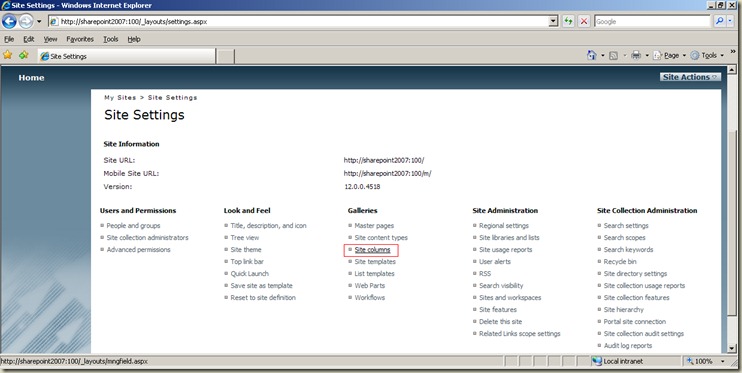Open the Site columns link
Image resolution: width=742 pixels, height=373 pixels.
pos(372,249)
